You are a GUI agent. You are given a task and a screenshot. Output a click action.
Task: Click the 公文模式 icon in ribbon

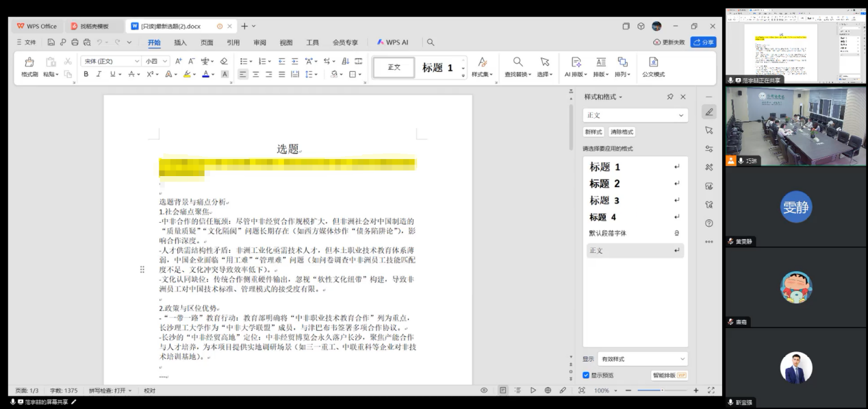coord(652,62)
